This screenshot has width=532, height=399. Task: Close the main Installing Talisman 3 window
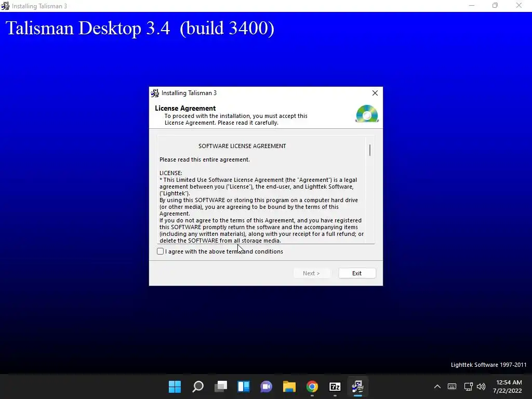coord(519,6)
